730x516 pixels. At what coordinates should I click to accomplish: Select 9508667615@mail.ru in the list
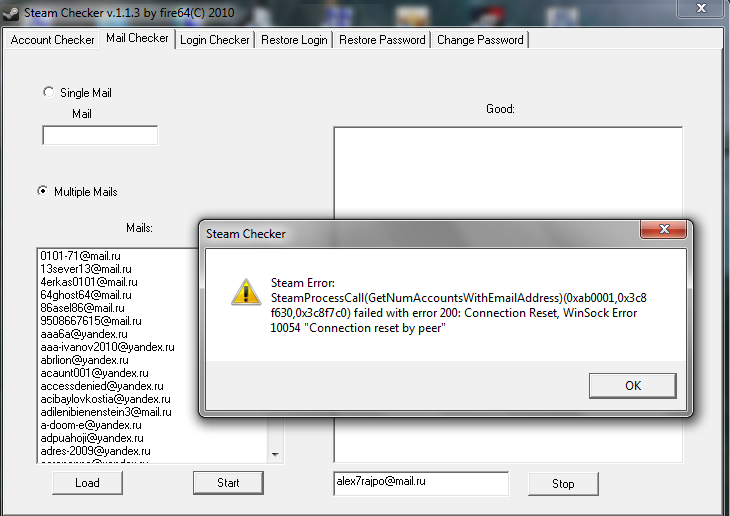pyautogui.click(x=91, y=321)
